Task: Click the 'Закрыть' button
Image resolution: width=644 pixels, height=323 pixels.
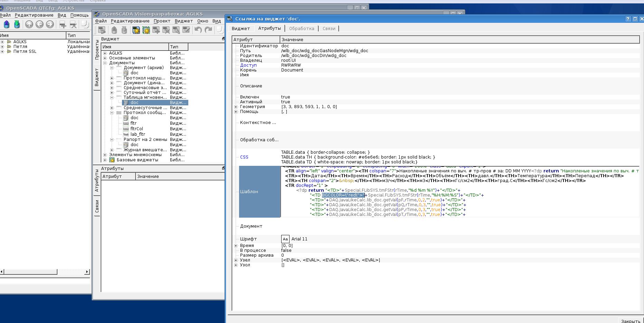Action: click(630, 321)
